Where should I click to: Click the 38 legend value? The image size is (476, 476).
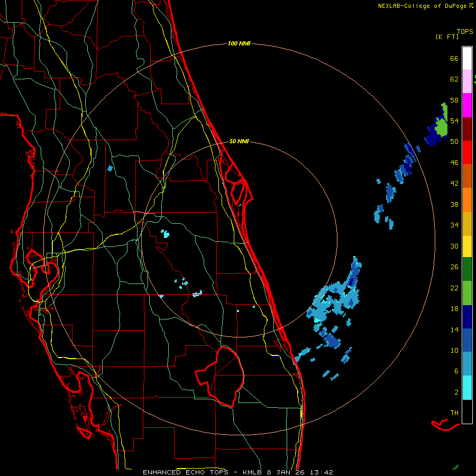(x=454, y=204)
